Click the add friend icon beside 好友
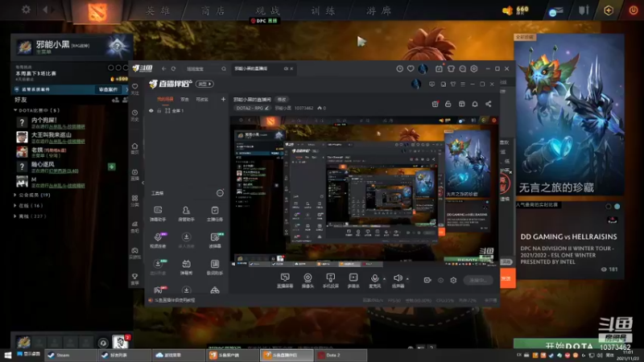The image size is (644, 362). (115, 100)
